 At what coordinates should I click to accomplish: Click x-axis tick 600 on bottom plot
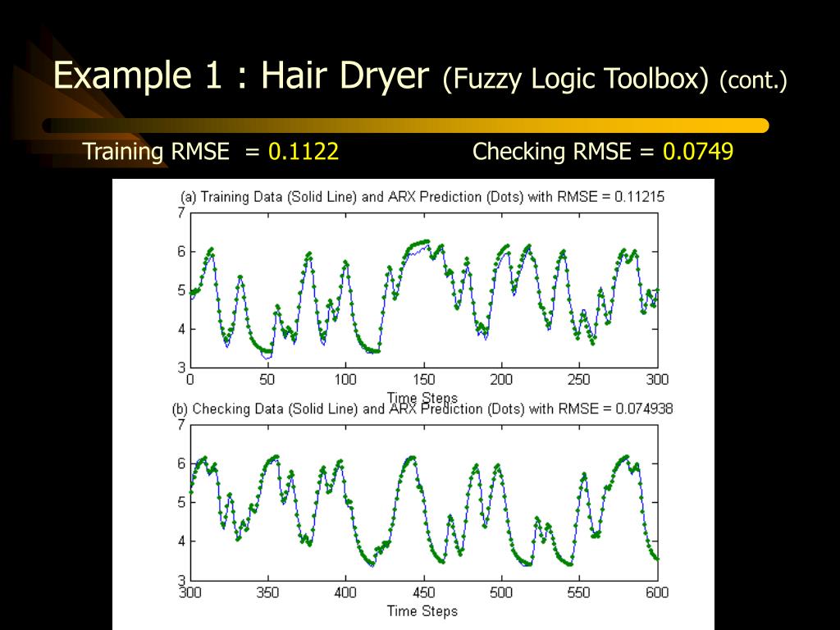[x=657, y=592]
